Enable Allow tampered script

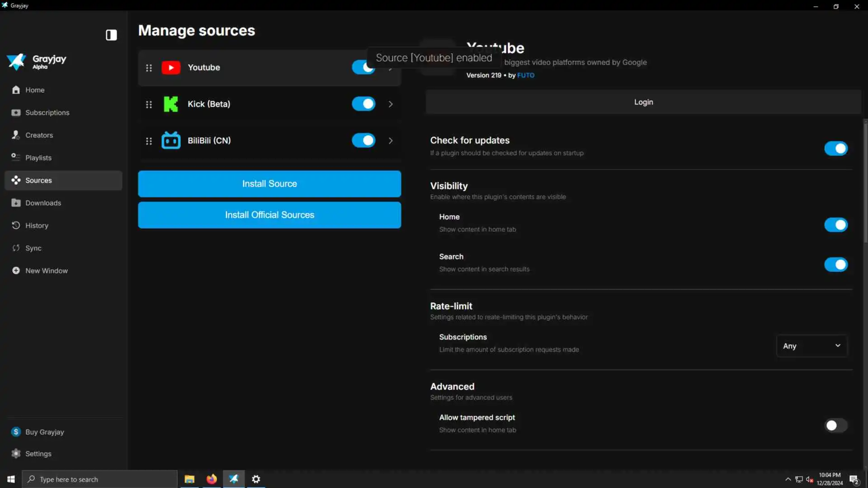(x=835, y=425)
